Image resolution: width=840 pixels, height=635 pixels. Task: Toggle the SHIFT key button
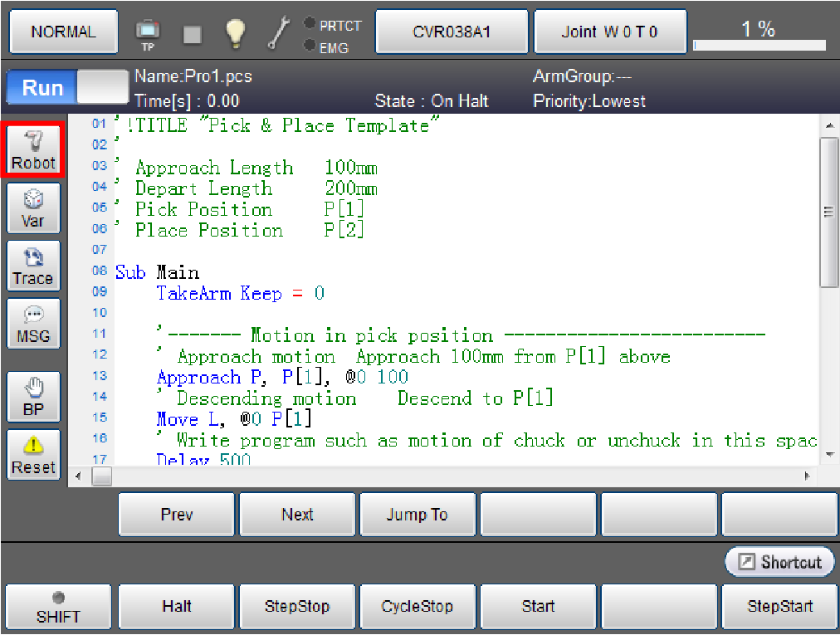58,608
